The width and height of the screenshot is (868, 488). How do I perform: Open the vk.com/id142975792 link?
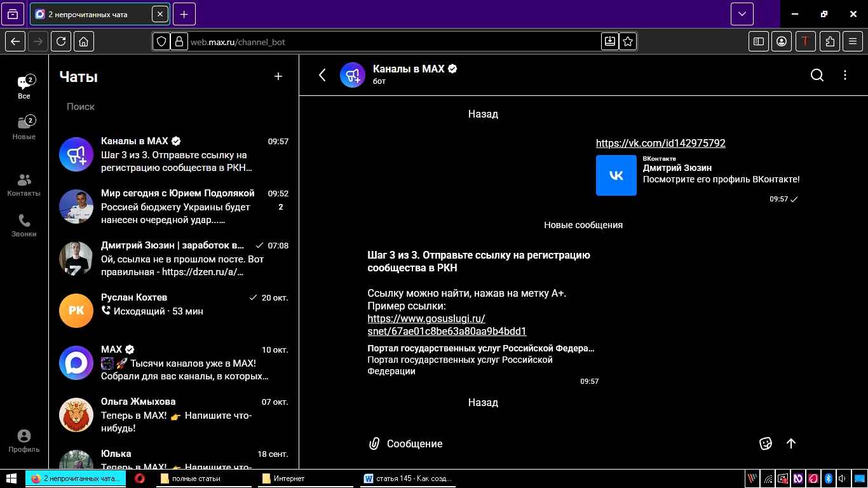coord(660,144)
